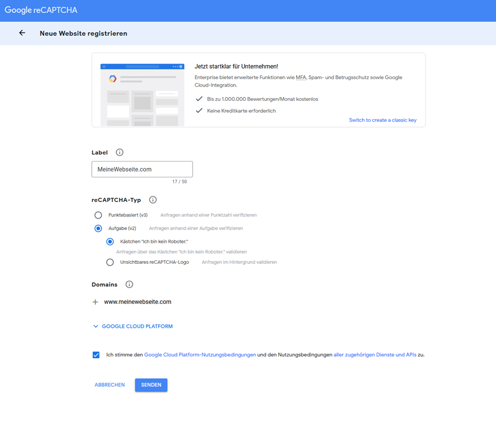The height and width of the screenshot is (448, 496).
Task: Click the Google reCAPTCHA logo
Action: pos(41,10)
